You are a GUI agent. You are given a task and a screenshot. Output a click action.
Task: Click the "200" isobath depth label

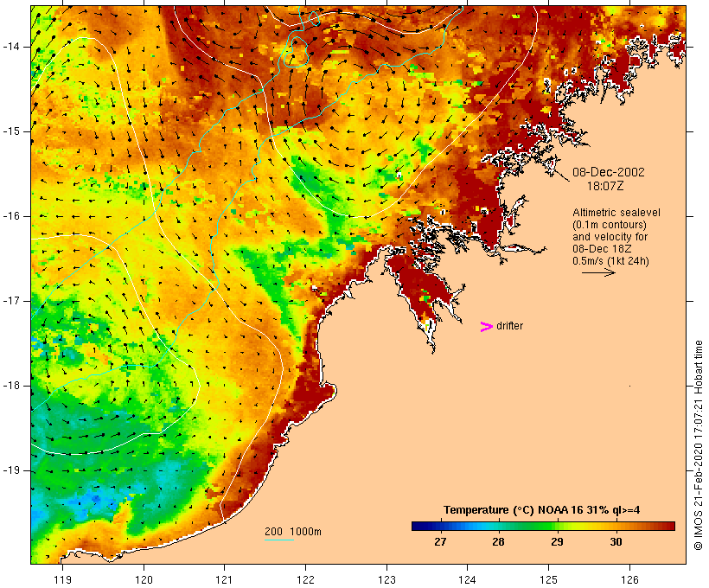pyautogui.click(x=273, y=532)
